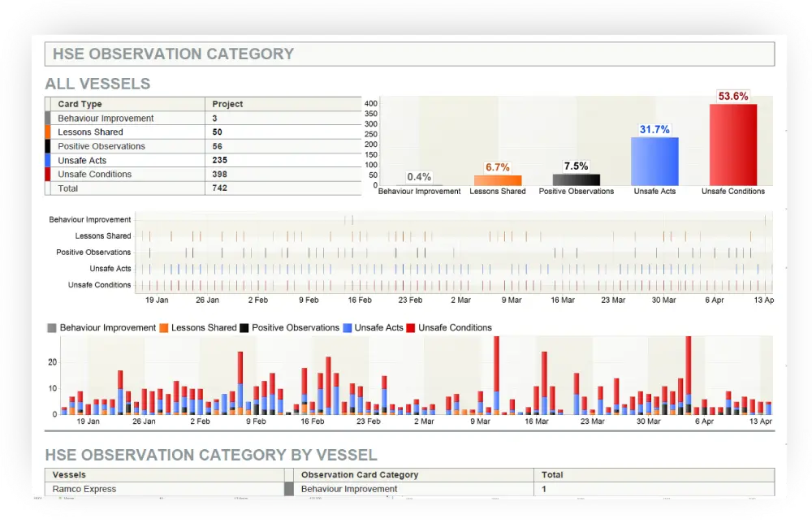Click 9 Mar date on timeline axis
Screen dimensions: 812x523
pos(511,300)
